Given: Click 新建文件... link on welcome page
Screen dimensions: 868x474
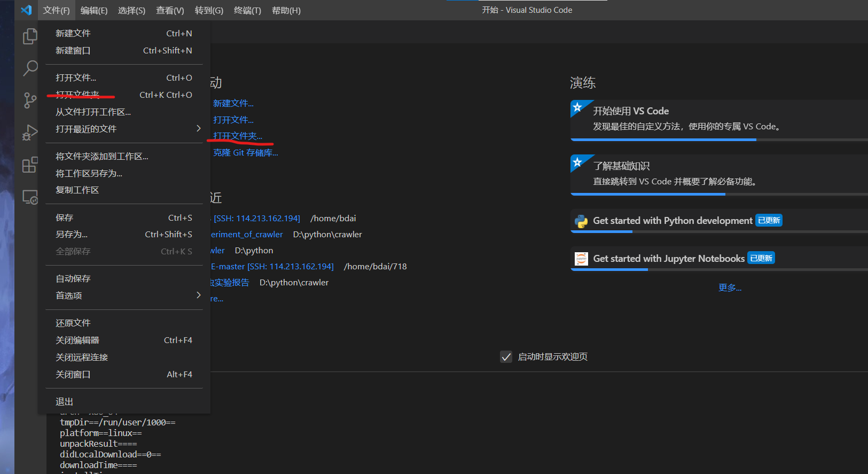Looking at the screenshot, I should pyautogui.click(x=233, y=103).
